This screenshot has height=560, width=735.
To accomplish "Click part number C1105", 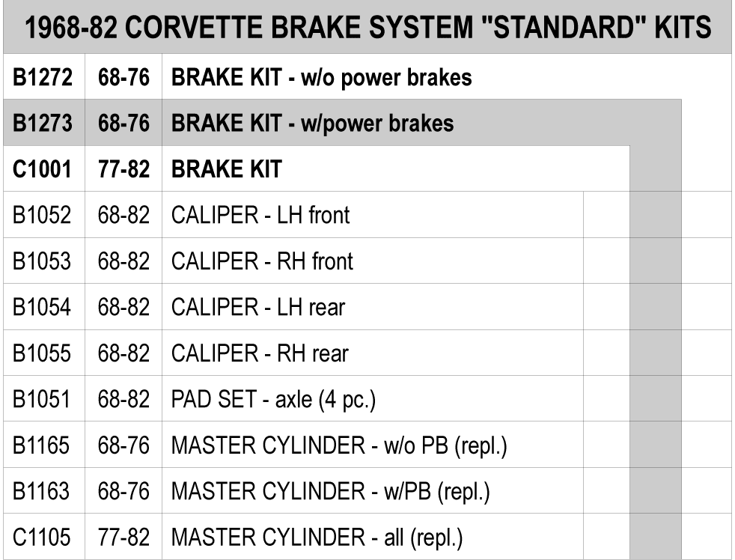I will 42,537.
